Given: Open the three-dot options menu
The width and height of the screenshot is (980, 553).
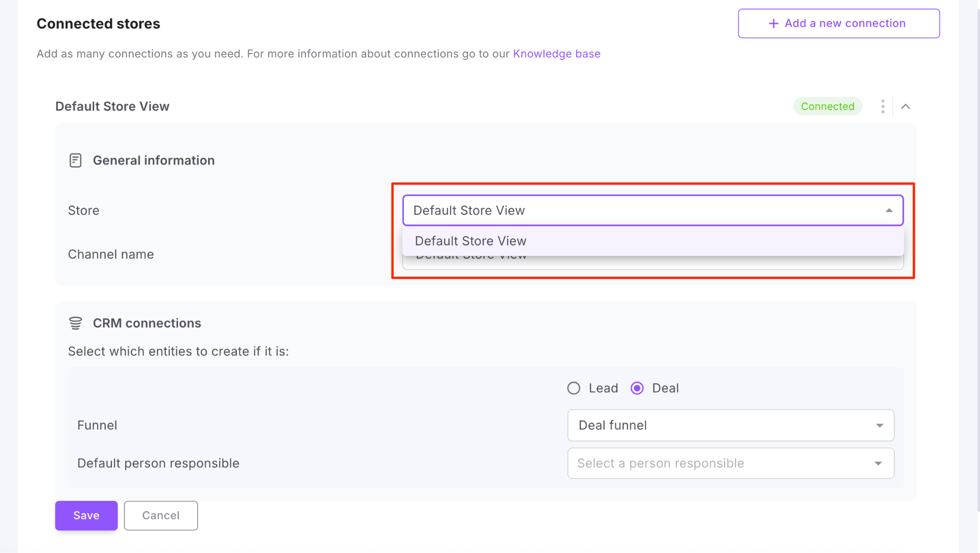Looking at the screenshot, I should [x=882, y=106].
